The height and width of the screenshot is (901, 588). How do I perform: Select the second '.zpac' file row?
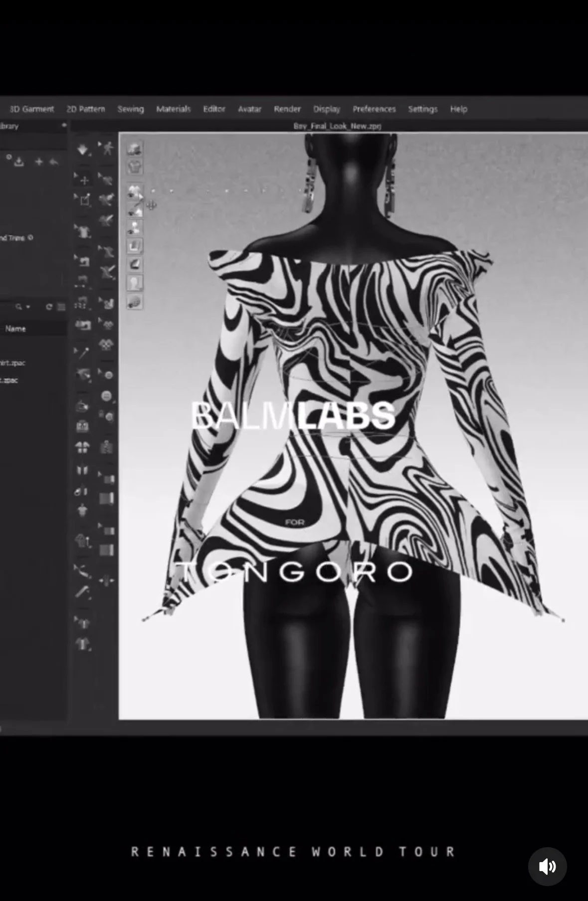click(9, 380)
